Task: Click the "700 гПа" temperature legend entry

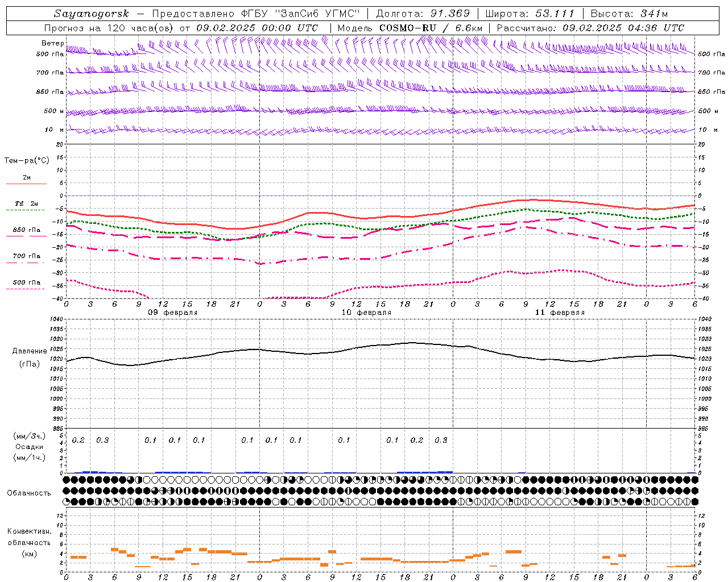Action: point(26,256)
